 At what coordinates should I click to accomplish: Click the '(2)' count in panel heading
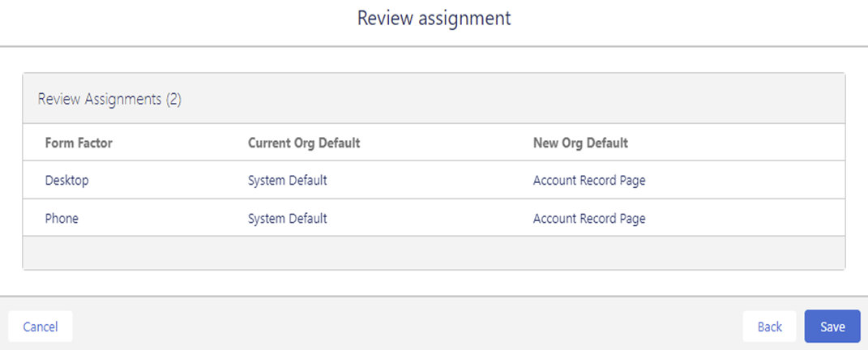[173, 100]
